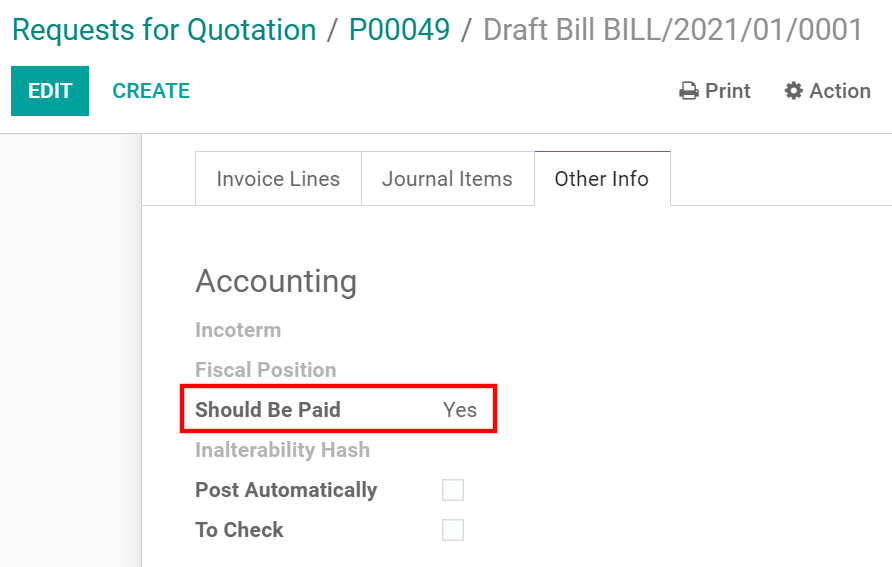This screenshot has height=567, width=892.
Task: Click the Draft Bill breadcrumb title
Action: (672, 30)
